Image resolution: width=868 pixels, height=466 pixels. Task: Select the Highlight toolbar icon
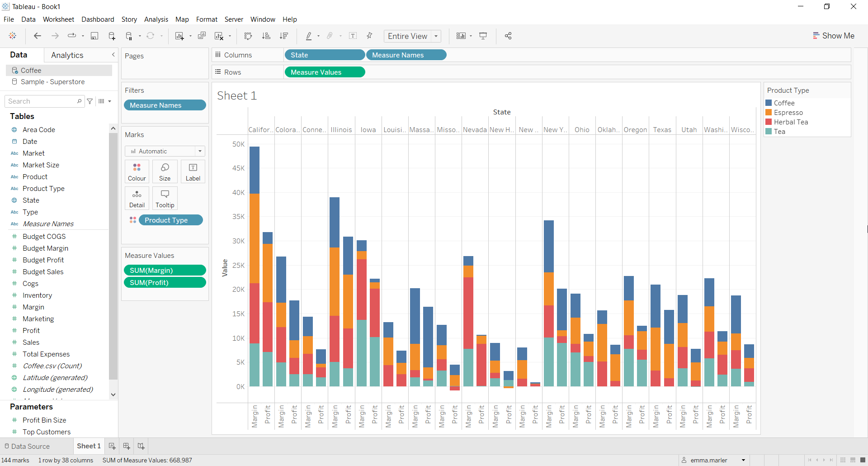pos(309,36)
